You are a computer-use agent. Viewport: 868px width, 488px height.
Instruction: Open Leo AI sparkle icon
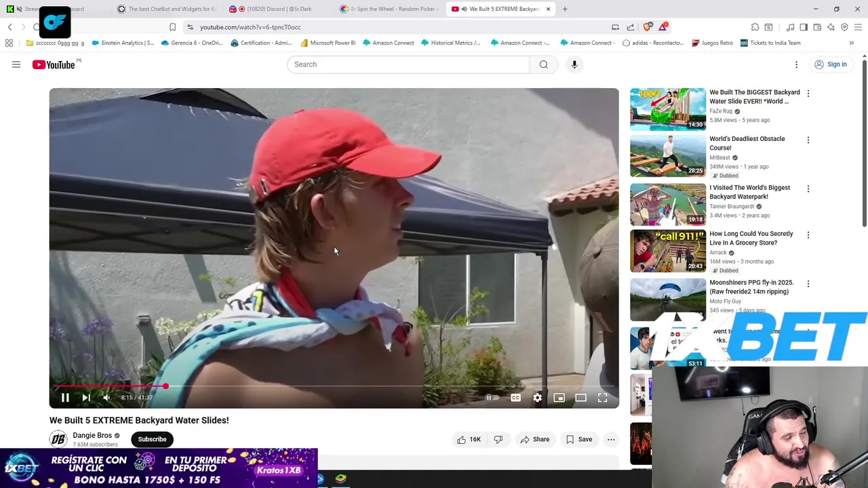pos(831,27)
